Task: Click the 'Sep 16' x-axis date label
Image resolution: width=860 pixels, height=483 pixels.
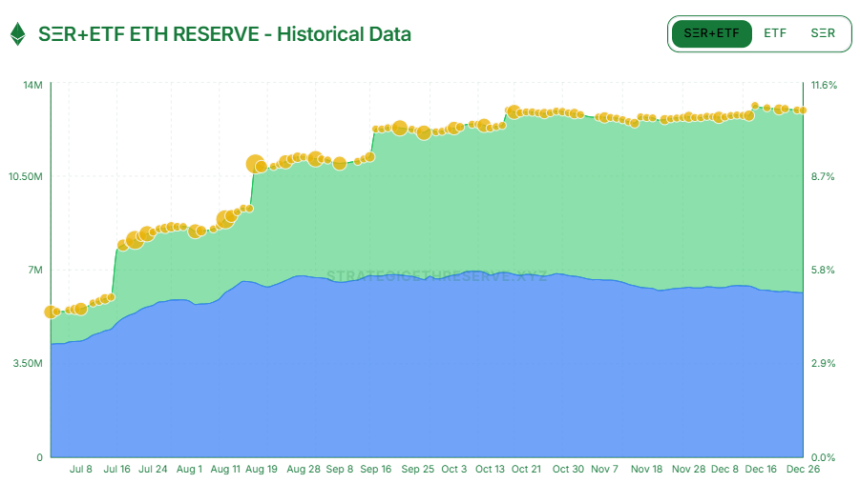Action: coord(376,468)
